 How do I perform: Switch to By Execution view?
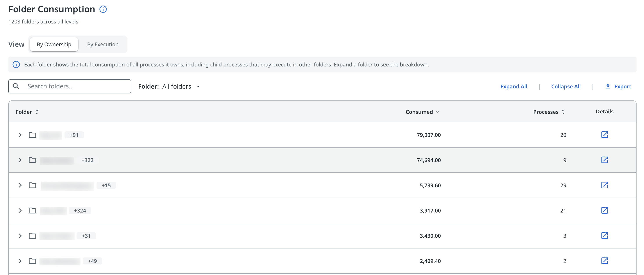coord(103,45)
